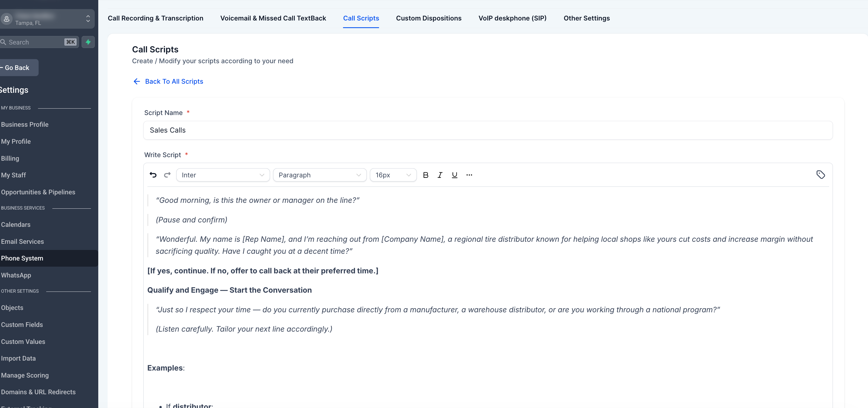Open Opportunities & Pipelines settings
The image size is (868, 408).
pos(38,192)
